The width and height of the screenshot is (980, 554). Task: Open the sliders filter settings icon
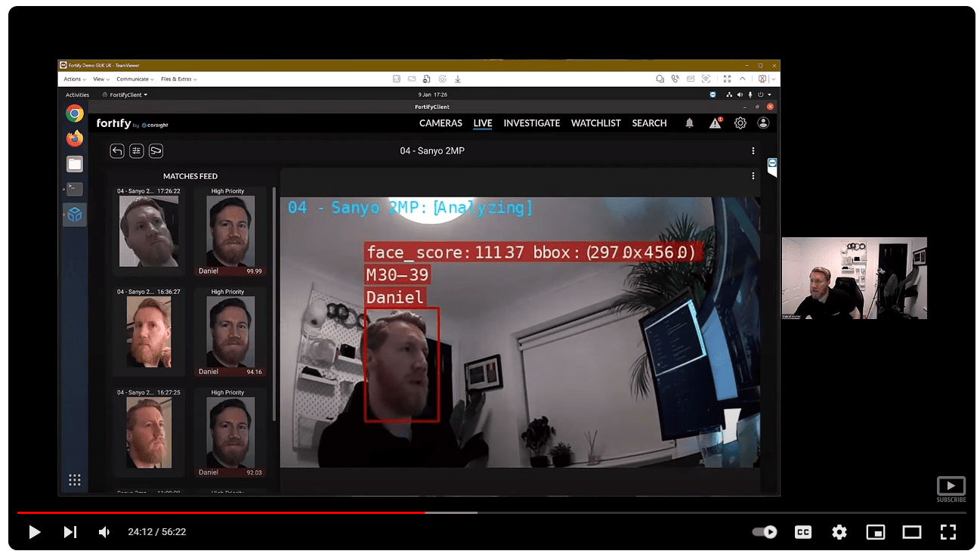click(x=137, y=151)
